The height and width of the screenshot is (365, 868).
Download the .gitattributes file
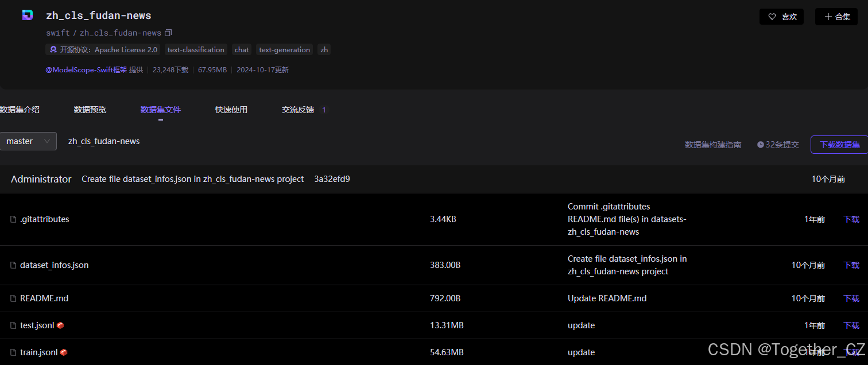coord(851,219)
